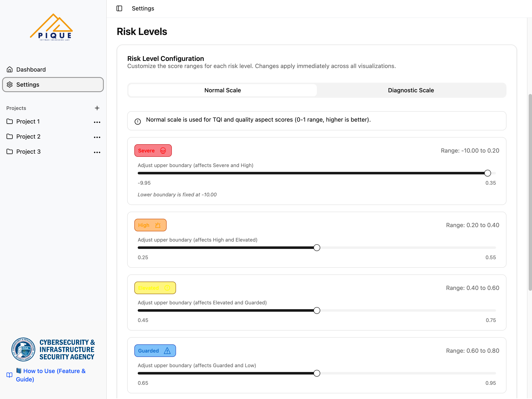Click the skull icon in Severe badge
Screen dimensions: 532x399
coord(163,151)
